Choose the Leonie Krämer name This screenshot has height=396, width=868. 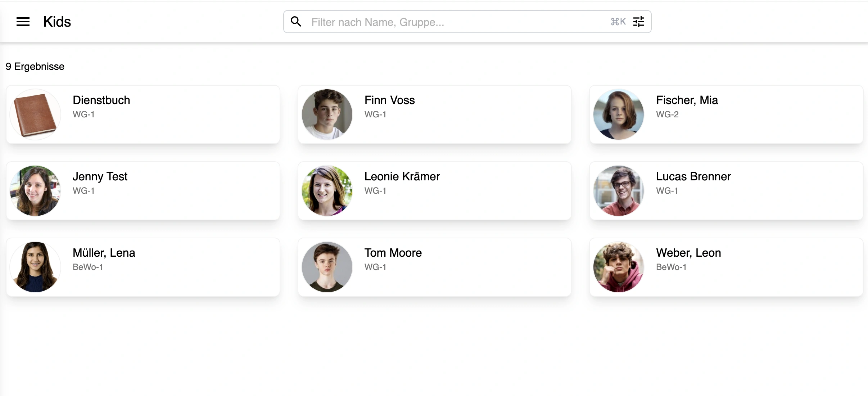coord(402,176)
